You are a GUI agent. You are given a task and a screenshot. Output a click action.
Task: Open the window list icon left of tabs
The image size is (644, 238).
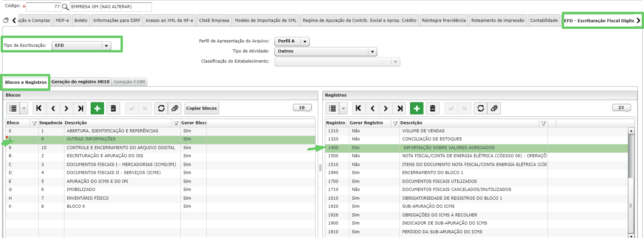click(x=6, y=21)
